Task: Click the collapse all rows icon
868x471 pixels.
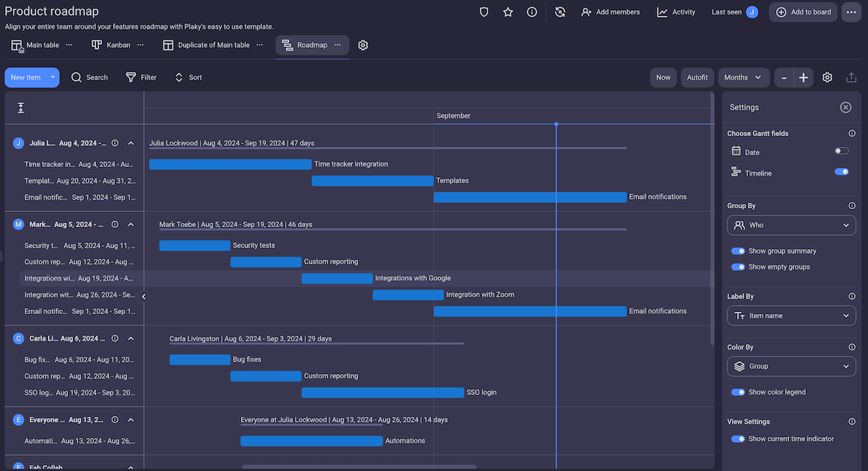Action: (x=21, y=108)
